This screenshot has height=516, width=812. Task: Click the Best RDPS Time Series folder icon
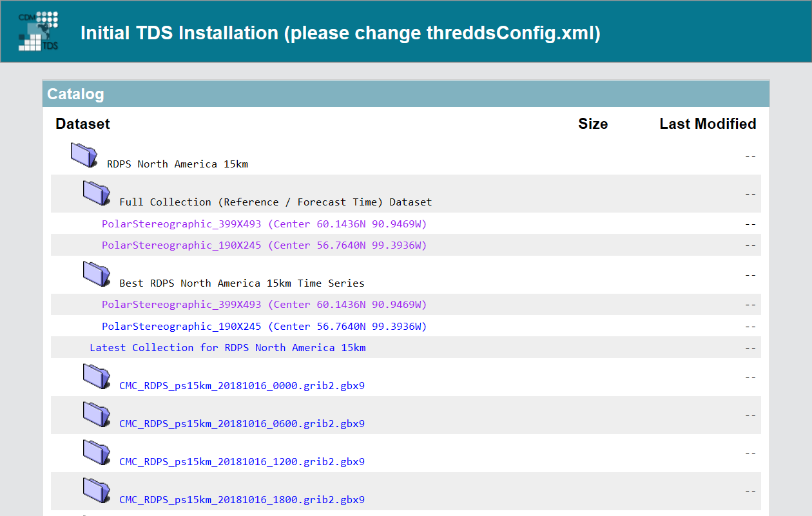click(97, 274)
